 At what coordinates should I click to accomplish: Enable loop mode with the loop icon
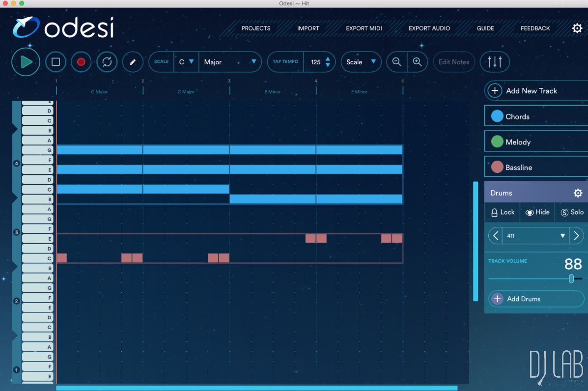coord(107,62)
